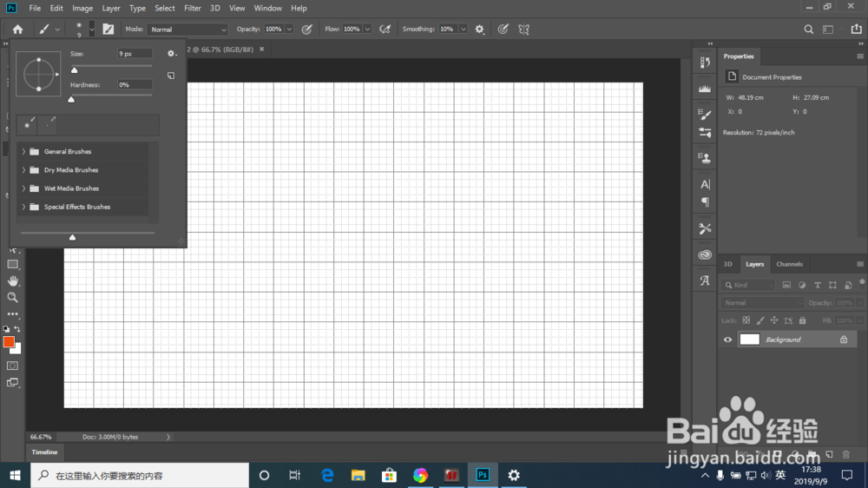This screenshot has width=868, height=488.
Task: Enable airbrush-style build-up effects
Action: [x=385, y=30]
